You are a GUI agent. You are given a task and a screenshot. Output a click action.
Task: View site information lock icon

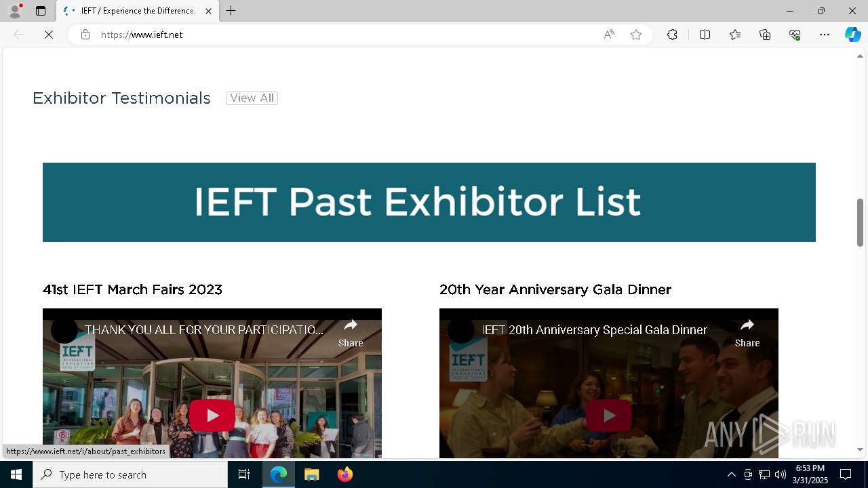85,35
